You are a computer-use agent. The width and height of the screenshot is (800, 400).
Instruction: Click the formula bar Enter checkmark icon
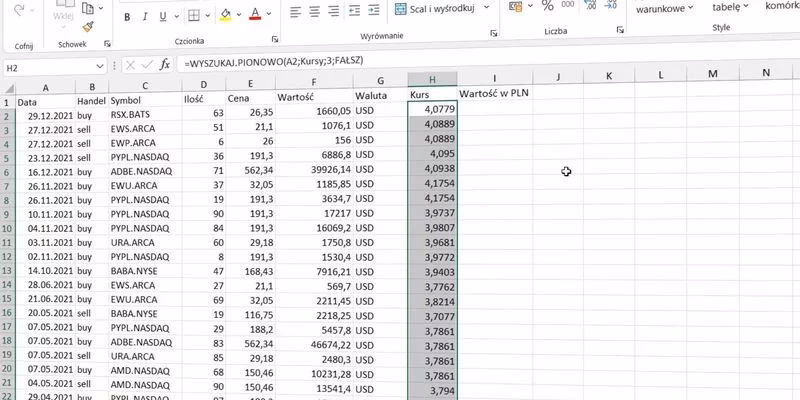(147, 64)
